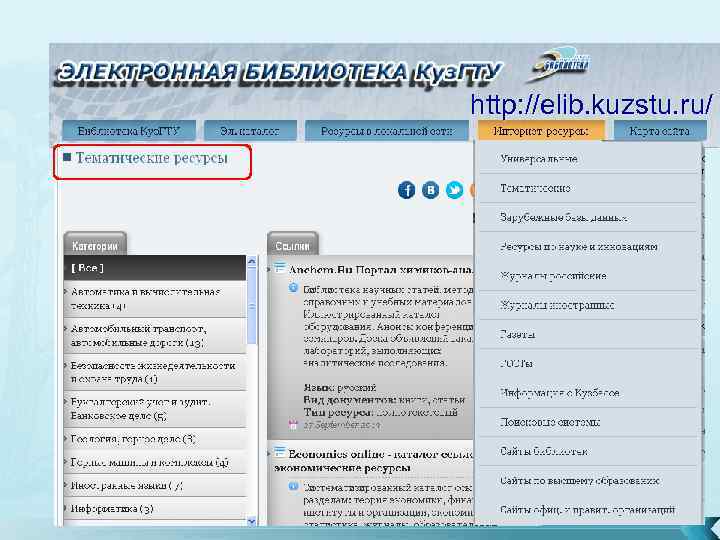Share page via the VKontakte icon
The image size is (720, 540).
tap(430, 190)
